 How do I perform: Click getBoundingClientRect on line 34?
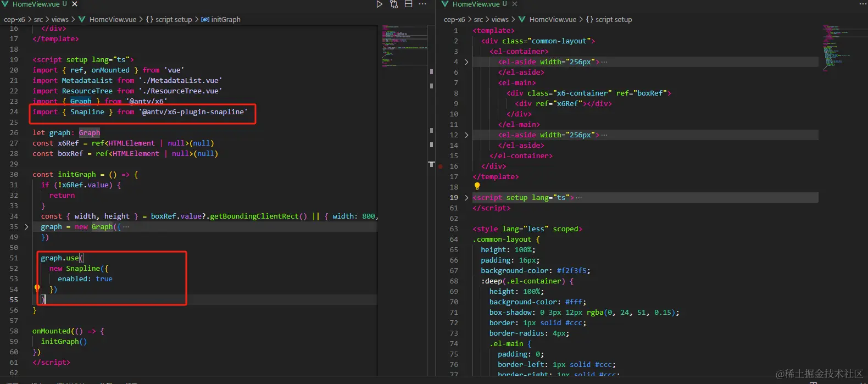(x=254, y=216)
